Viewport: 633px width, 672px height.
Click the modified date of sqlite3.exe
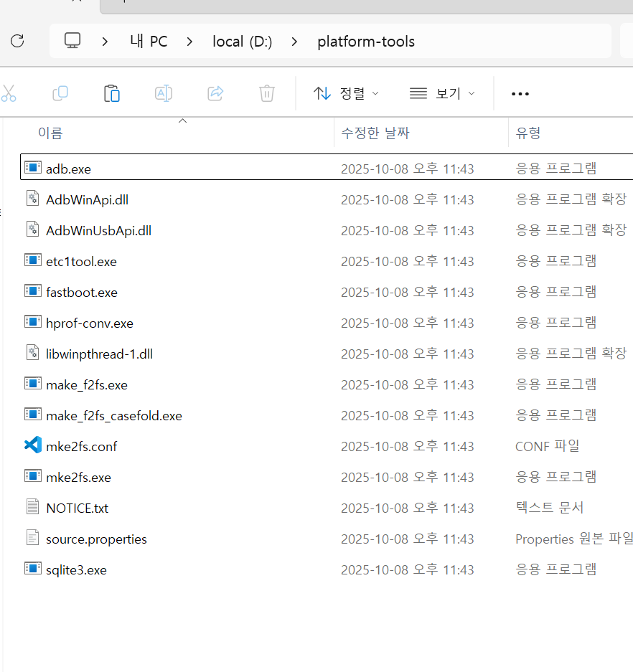click(408, 569)
